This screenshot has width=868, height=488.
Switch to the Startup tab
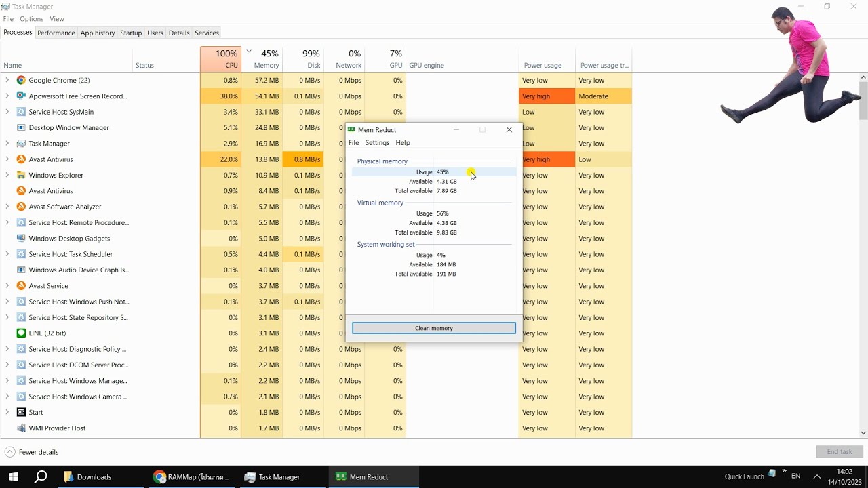[x=131, y=33]
